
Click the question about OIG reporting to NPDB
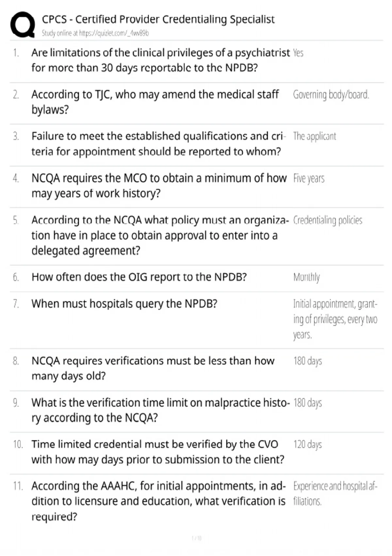pyautogui.click(x=139, y=277)
